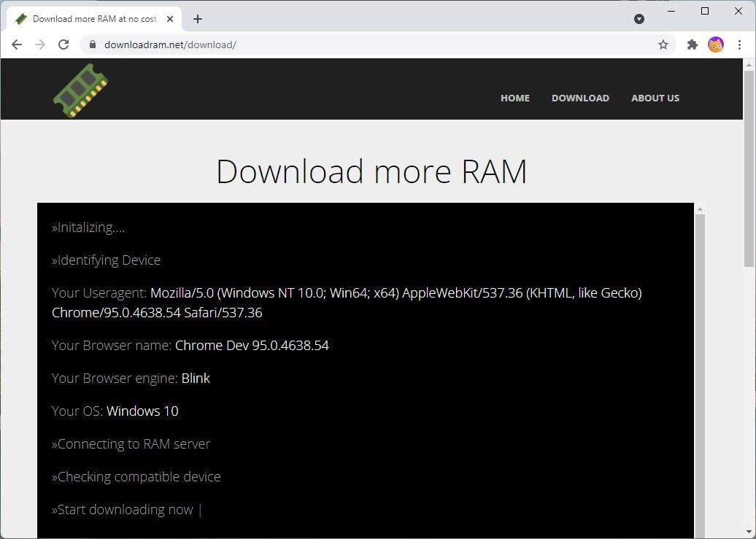
Task: Open the ABOUT US navigation link
Action: [655, 98]
